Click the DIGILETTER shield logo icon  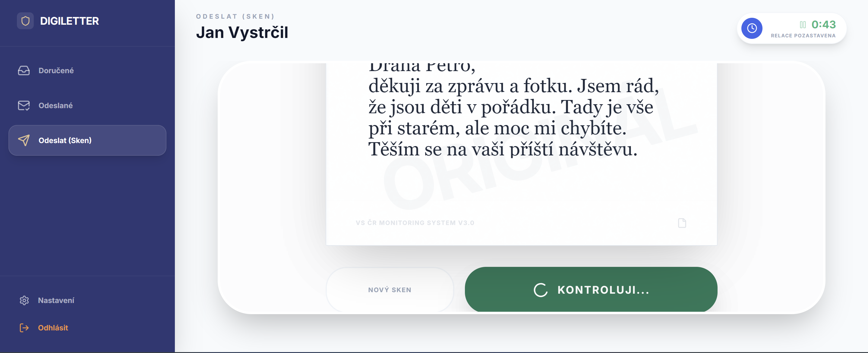click(x=25, y=21)
